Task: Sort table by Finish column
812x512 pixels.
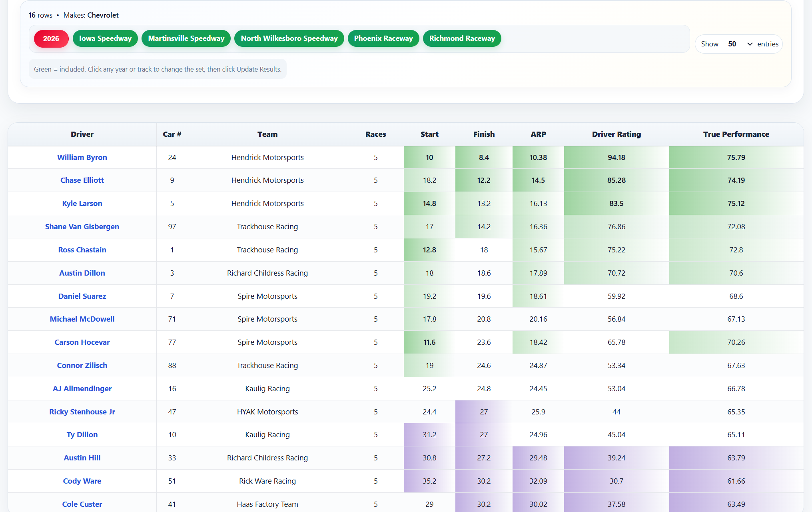Action: (484, 134)
